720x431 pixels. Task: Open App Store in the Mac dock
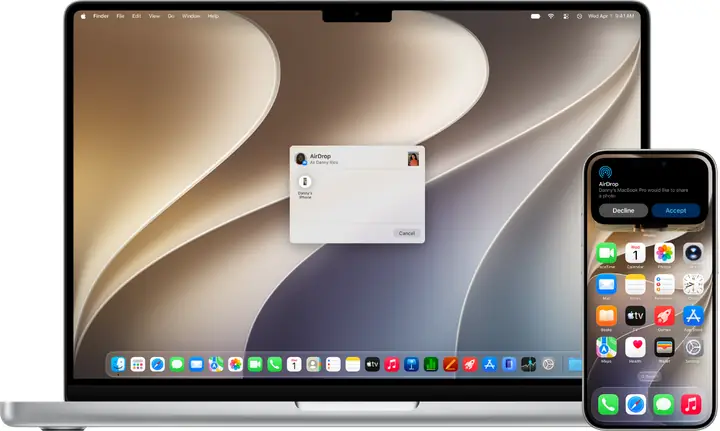pos(489,364)
